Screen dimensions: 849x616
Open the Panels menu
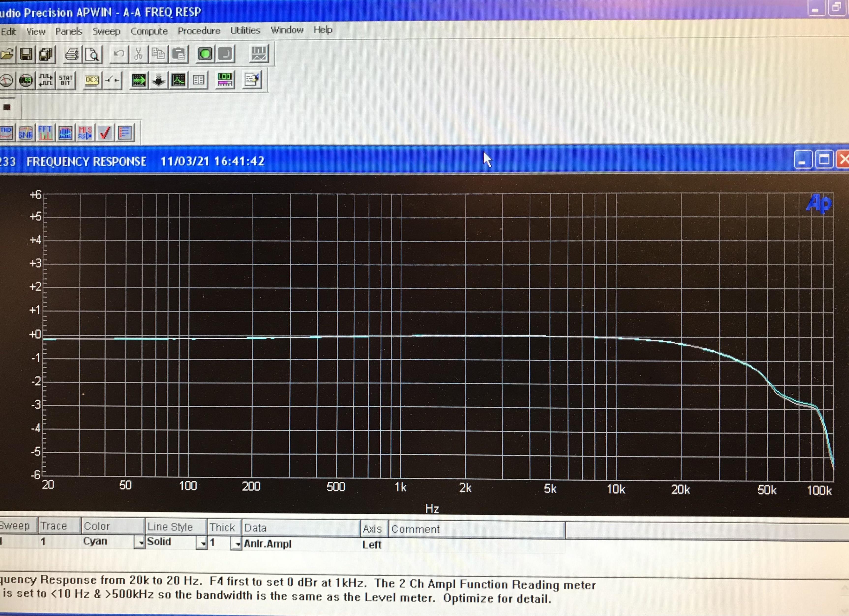click(69, 31)
